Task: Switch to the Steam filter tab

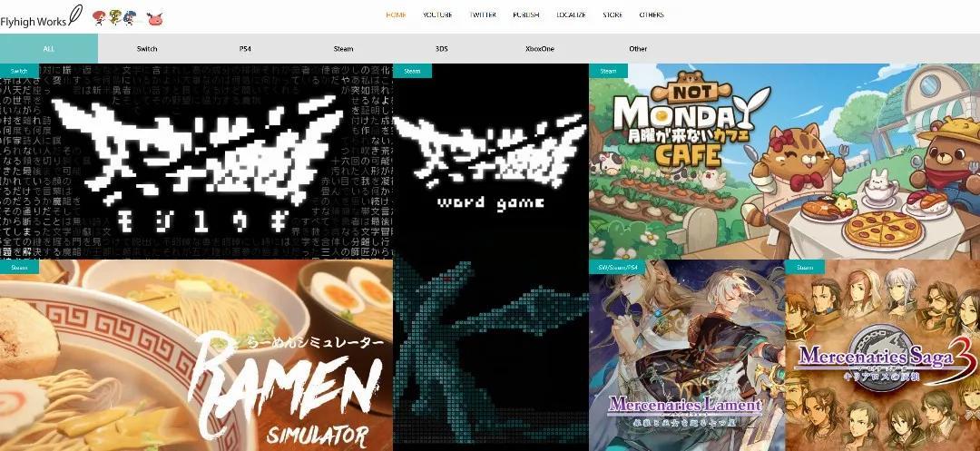Action: 343,49
